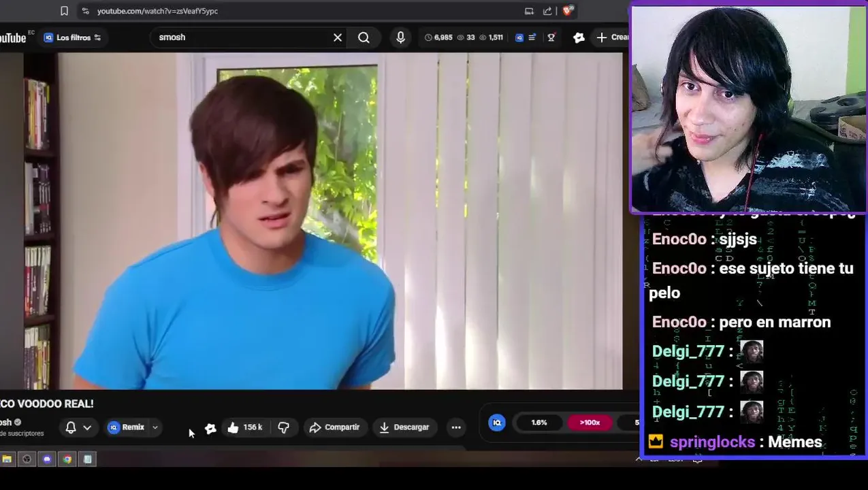Open the Crear create button
868x490 pixels.
(611, 37)
